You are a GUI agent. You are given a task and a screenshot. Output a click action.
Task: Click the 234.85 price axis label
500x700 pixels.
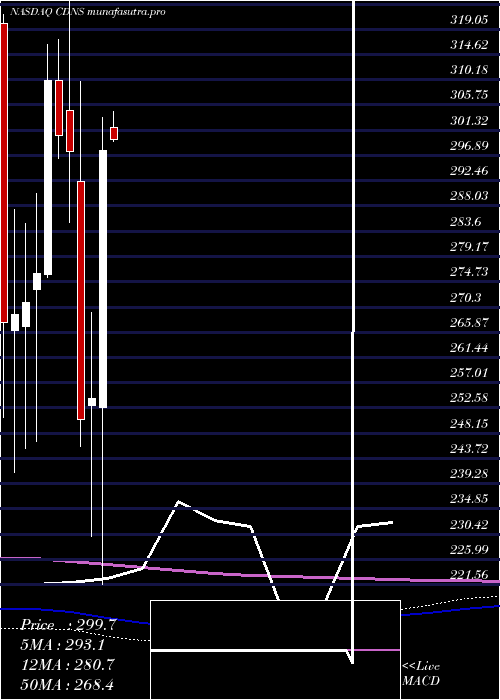coord(469,499)
